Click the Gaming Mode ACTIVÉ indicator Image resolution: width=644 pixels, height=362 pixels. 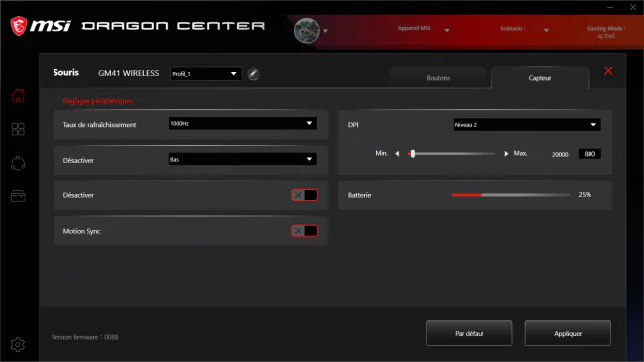(x=605, y=32)
